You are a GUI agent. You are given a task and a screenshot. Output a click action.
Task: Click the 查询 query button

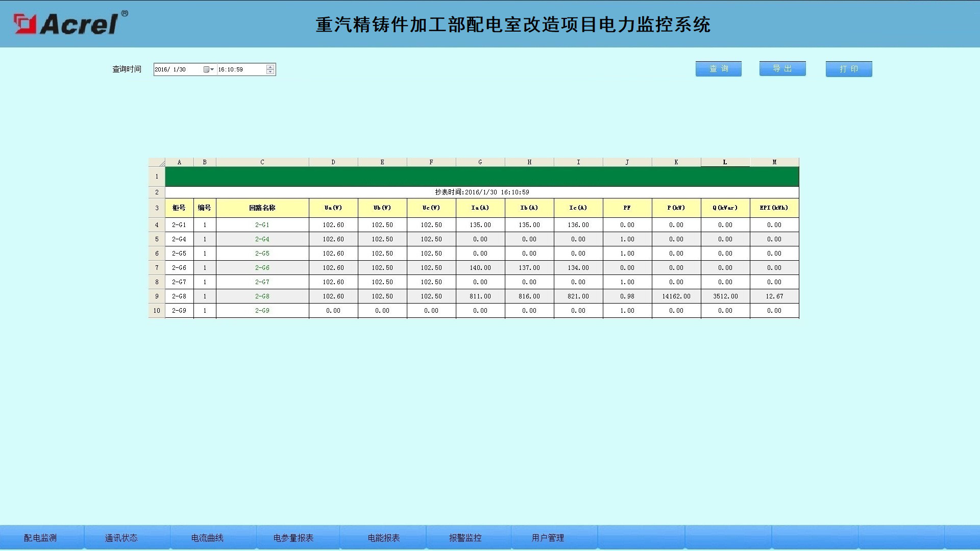click(x=718, y=69)
